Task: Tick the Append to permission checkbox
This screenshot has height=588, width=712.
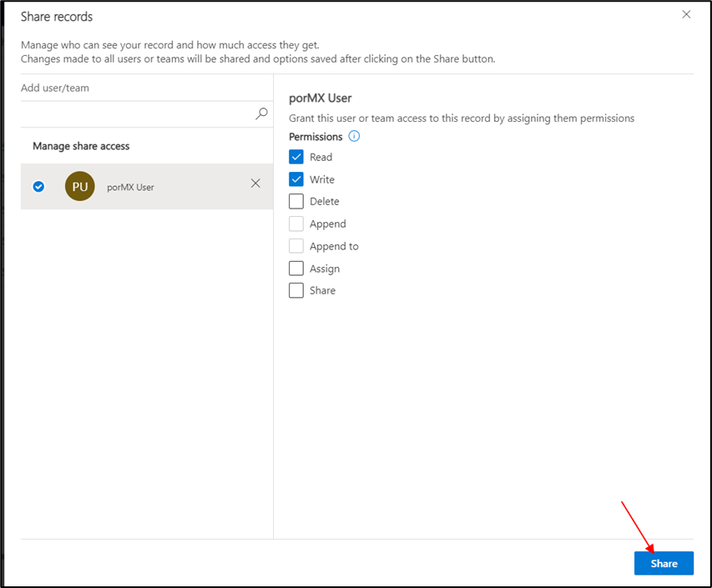Action: click(x=296, y=246)
